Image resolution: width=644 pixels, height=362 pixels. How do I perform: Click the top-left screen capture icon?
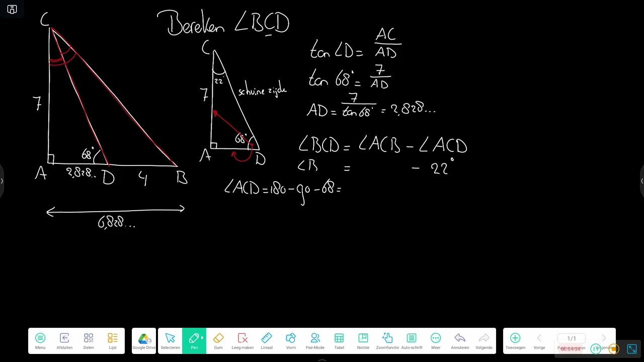pos(12,9)
